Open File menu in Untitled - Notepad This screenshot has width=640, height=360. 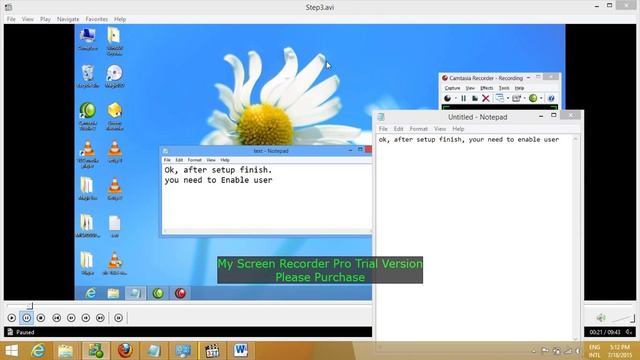tap(383, 129)
